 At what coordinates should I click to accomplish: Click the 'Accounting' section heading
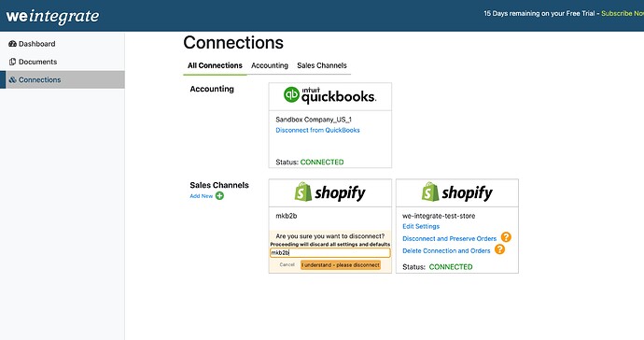212,89
